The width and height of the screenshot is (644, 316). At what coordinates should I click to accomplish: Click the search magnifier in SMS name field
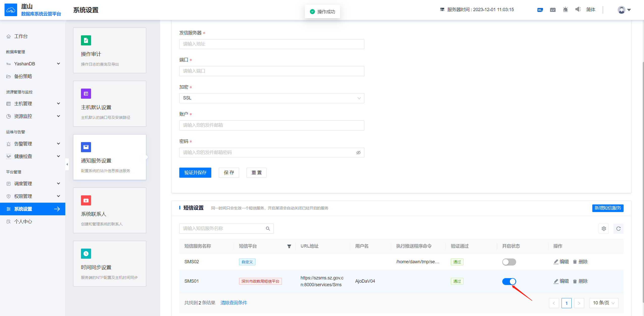point(268,229)
